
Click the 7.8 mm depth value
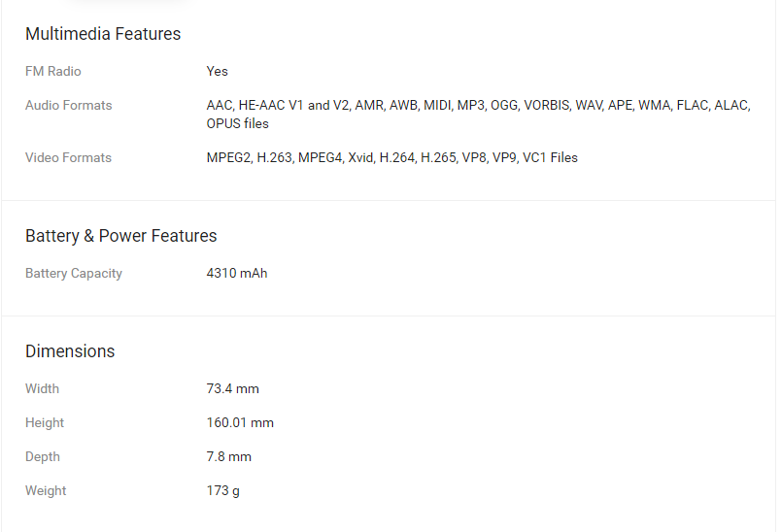228,456
